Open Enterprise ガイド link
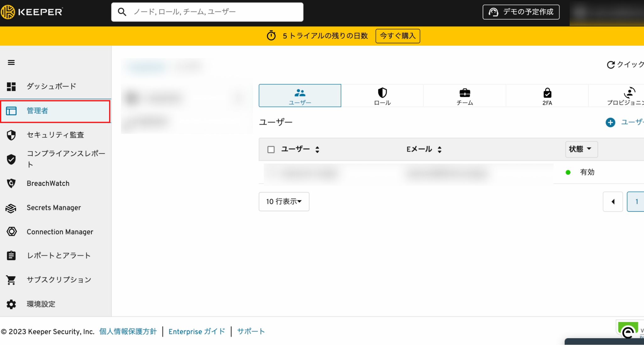644x347 pixels. pos(197,332)
